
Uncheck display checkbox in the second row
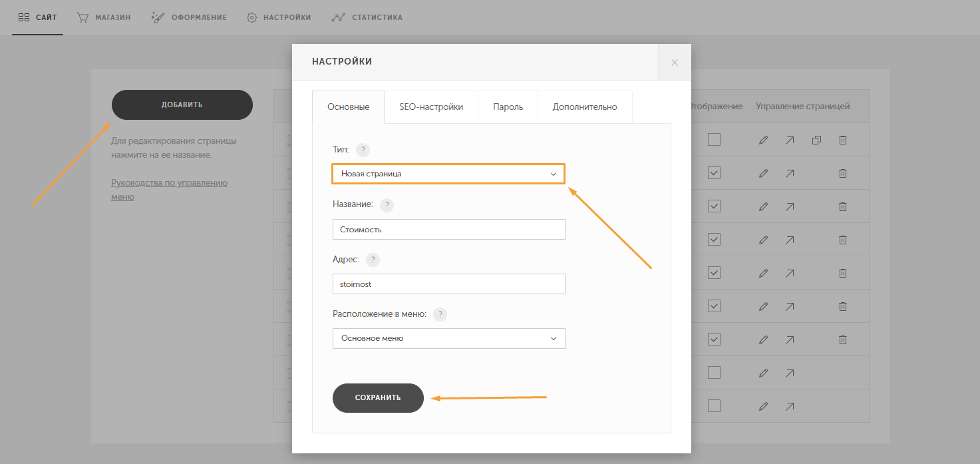click(714, 173)
